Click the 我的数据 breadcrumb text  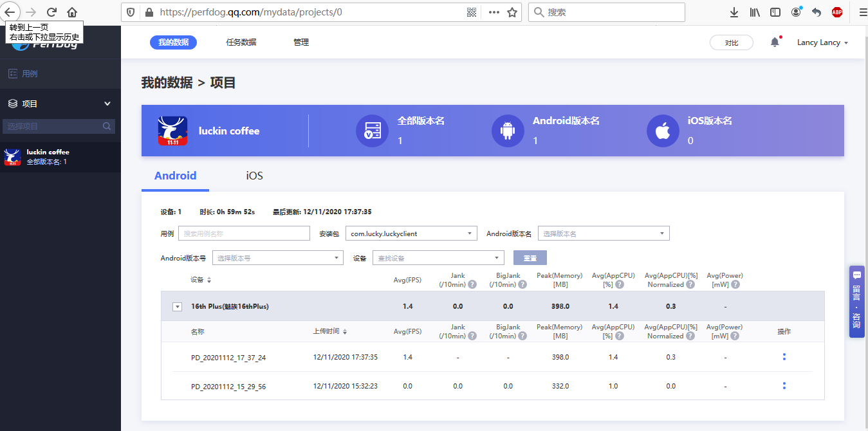167,82
